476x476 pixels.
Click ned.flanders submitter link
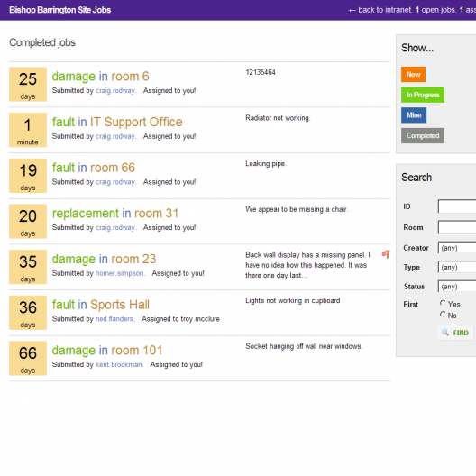click(x=114, y=319)
